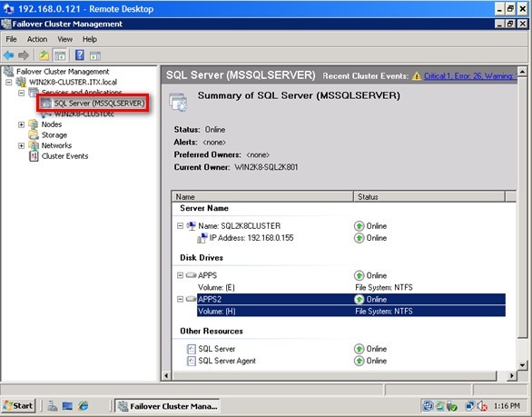Click the Current Owner WIN2K8-SQL2K801 text

[x=266, y=167]
